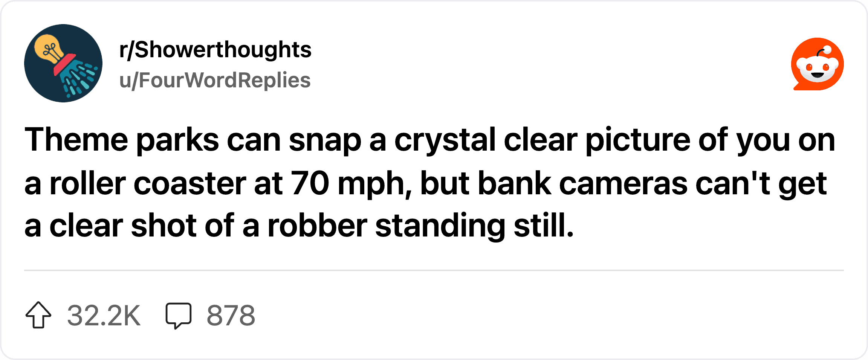
Task: Open u/FourWordReplies user profile
Action: [215, 80]
